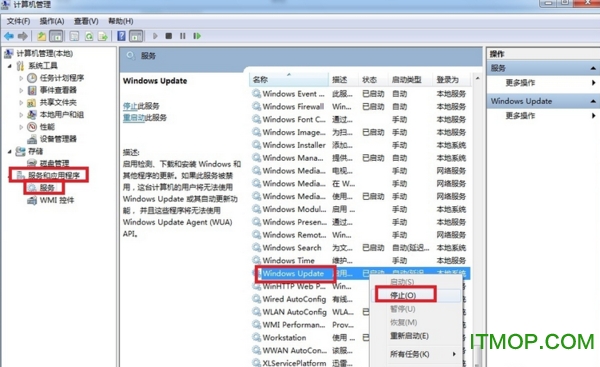The width and height of the screenshot is (600, 367).
Task: Click the gear icon beside Windows Installer
Action: click(x=256, y=145)
